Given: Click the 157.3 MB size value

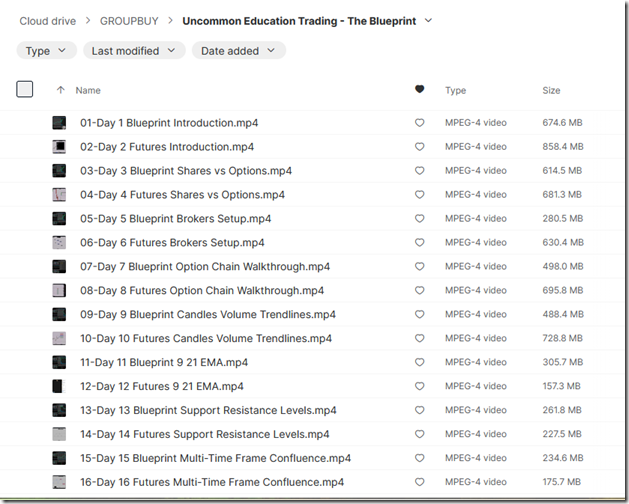Looking at the screenshot, I should coord(562,386).
